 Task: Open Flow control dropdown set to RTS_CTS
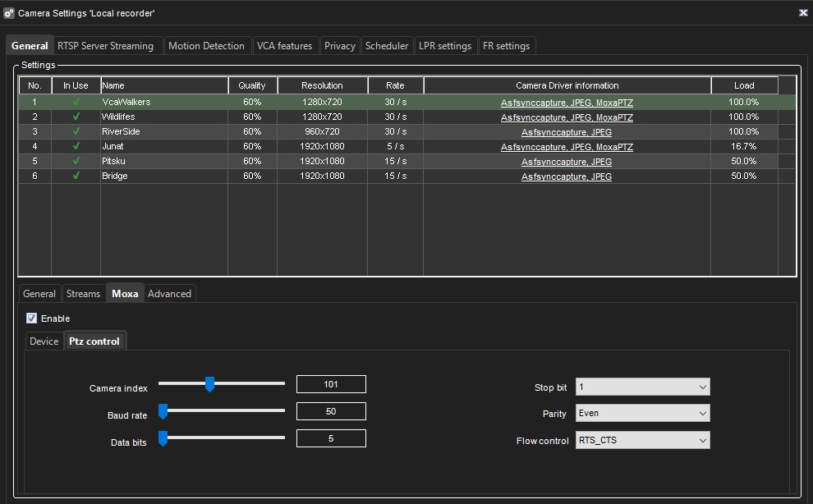(x=642, y=441)
